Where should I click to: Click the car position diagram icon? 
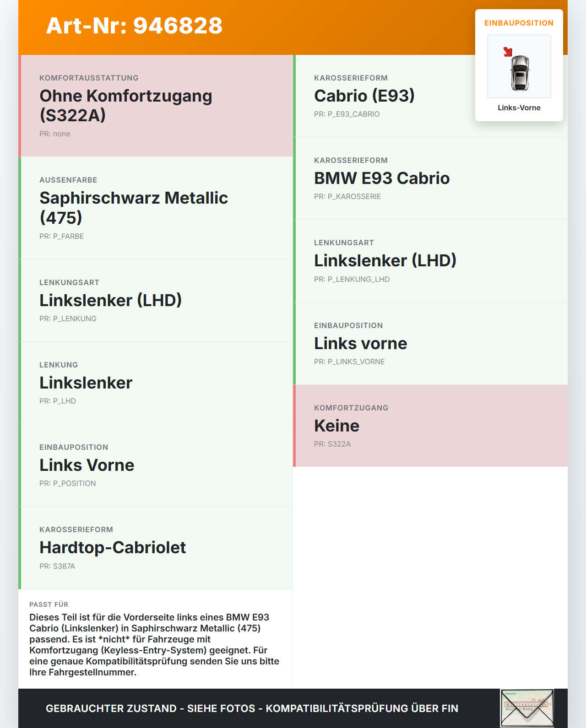point(519,66)
